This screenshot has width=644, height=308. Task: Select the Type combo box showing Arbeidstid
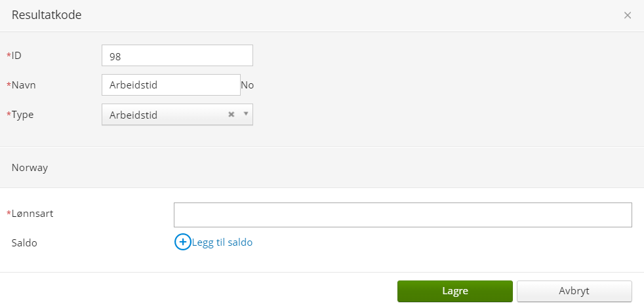pyautogui.click(x=177, y=115)
